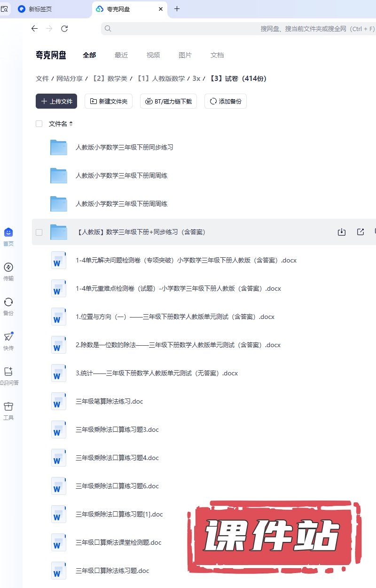Click download icon on 【人教版】 folder row
This screenshot has height=588, width=376.
coord(342,232)
